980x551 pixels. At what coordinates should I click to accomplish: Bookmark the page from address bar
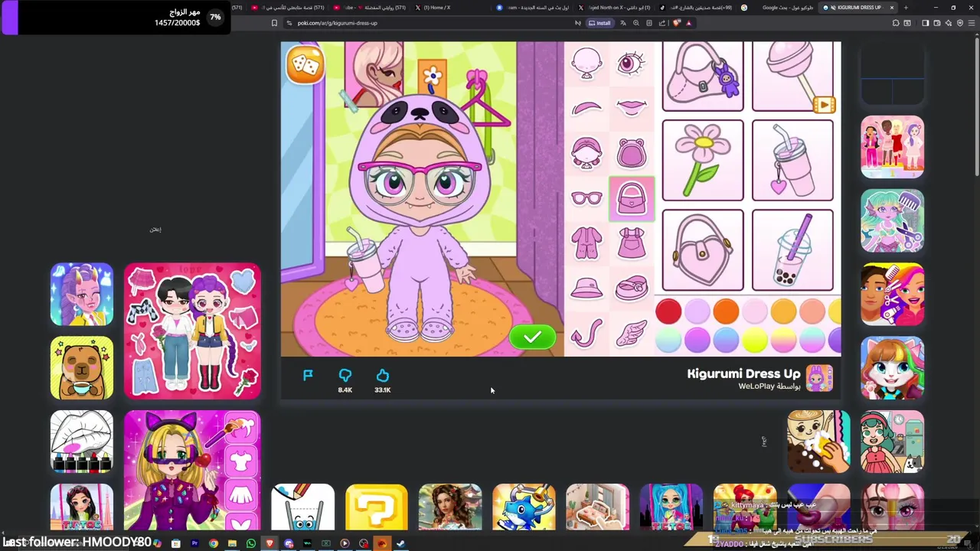pos(274,23)
